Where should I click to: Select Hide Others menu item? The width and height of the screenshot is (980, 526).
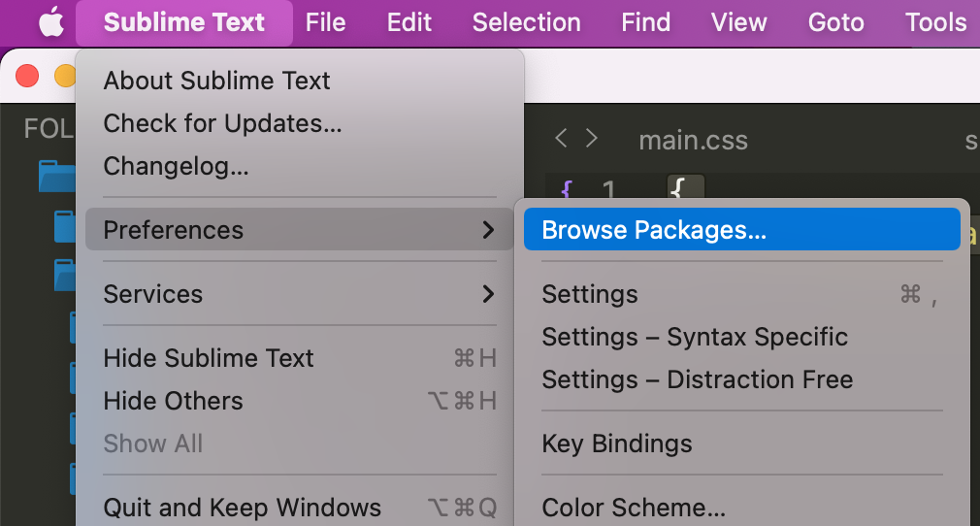(x=173, y=401)
